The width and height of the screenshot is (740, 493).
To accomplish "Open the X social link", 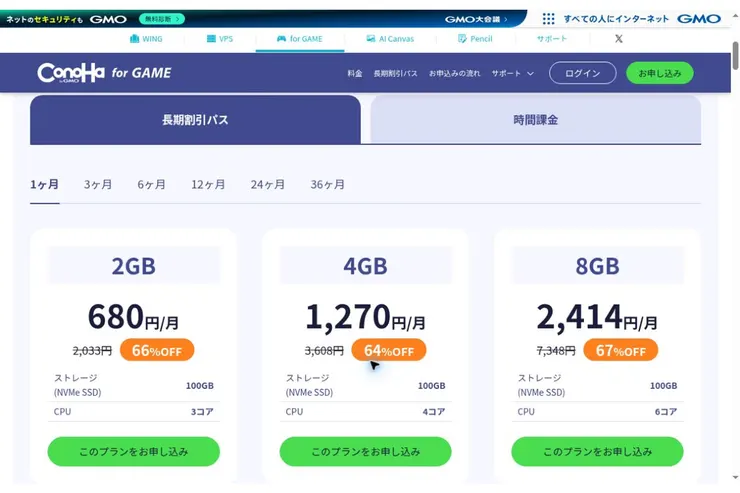I will click(x=619, y=39).
